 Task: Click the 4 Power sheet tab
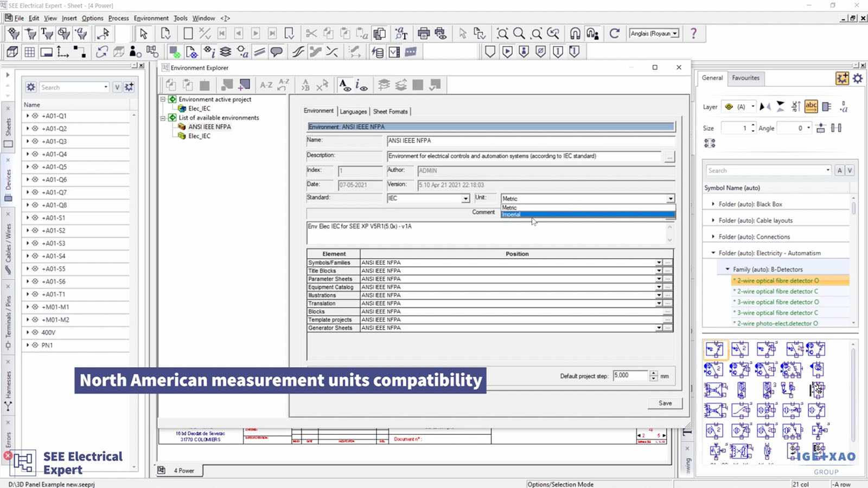pyautogui.click(x=184, y=471)
